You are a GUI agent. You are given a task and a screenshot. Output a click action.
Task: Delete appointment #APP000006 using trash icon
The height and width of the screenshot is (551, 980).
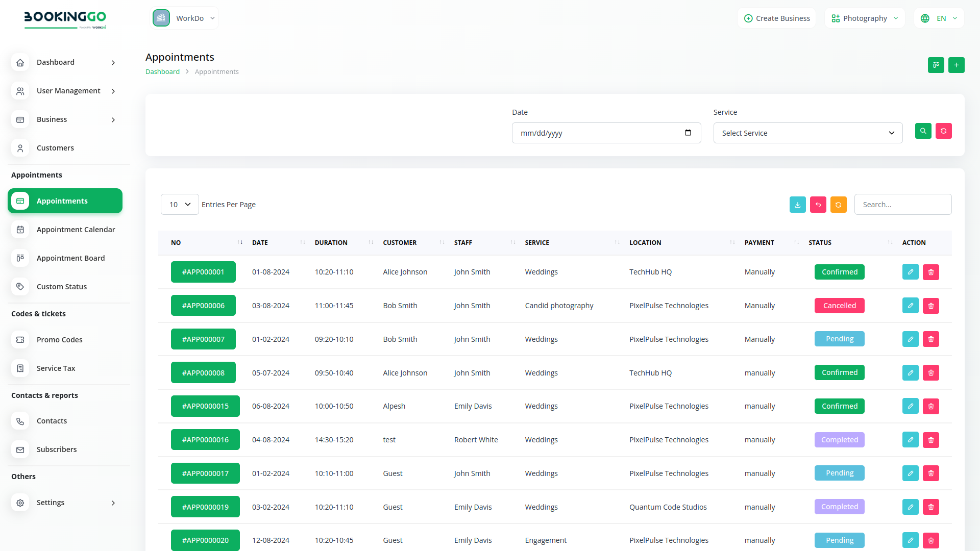point(930,306)
